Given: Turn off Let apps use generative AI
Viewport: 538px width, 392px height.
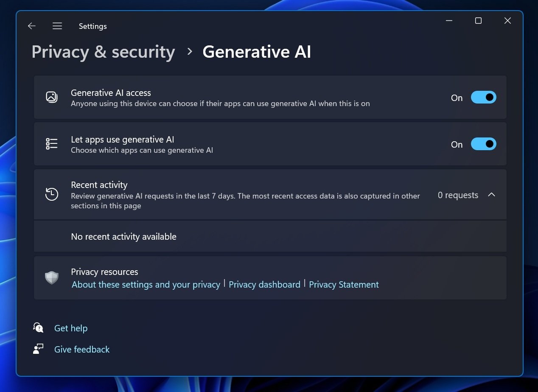Looking at the screenshot, I should 483,144.
